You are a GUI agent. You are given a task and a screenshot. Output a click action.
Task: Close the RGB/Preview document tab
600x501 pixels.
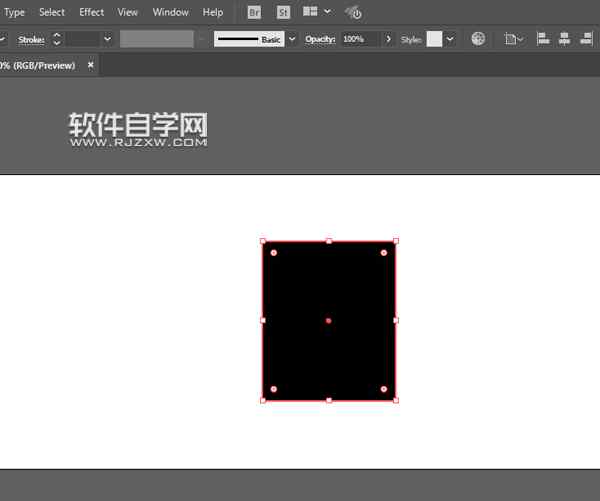pyautogui.click(x=91, y=65)
